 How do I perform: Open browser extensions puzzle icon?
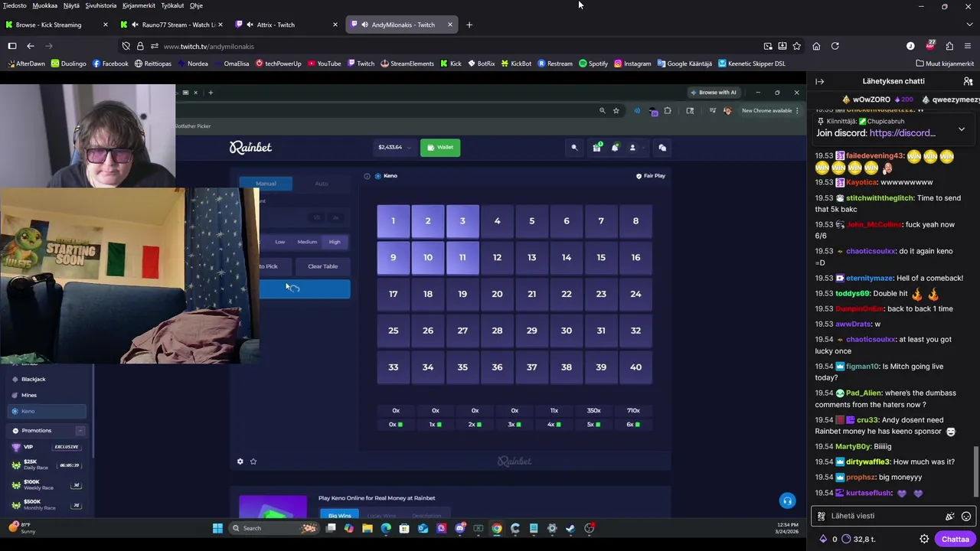(x=949, y=46)
